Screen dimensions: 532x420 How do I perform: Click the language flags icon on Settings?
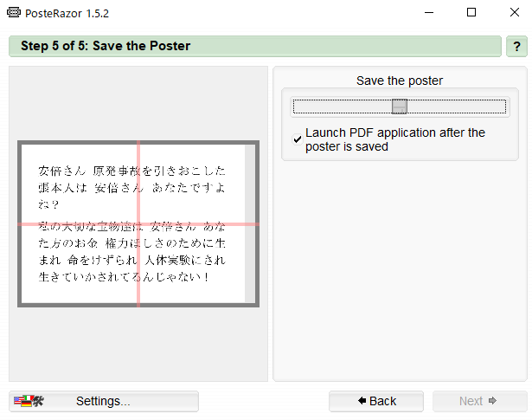coord(29,401)
